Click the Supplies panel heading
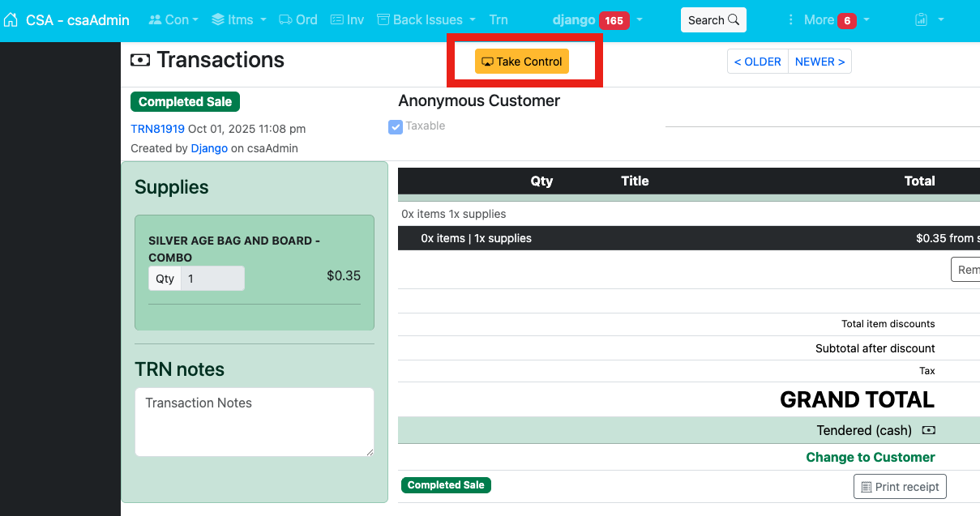Viewport: 980px width, 516px height. (x=172, y=187)
